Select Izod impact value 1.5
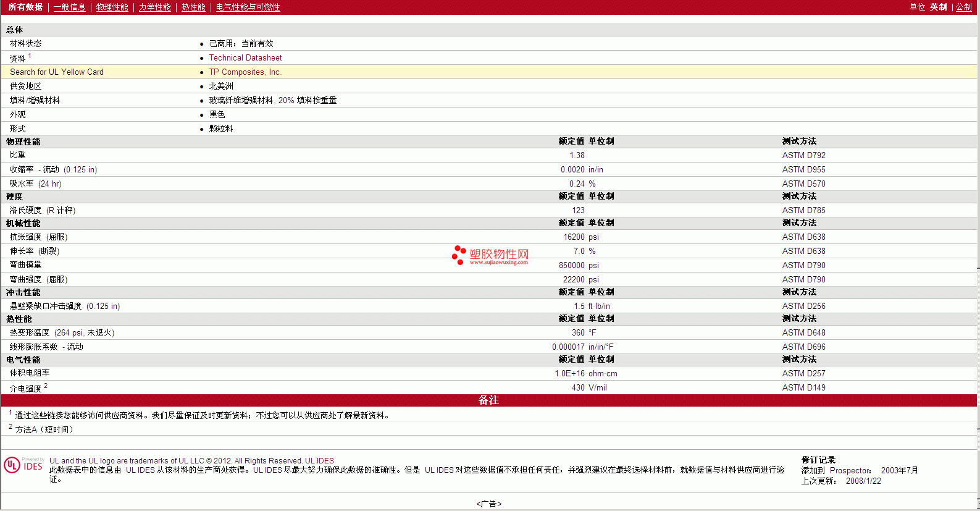The image size is (980, 511). tap(579, 306)
